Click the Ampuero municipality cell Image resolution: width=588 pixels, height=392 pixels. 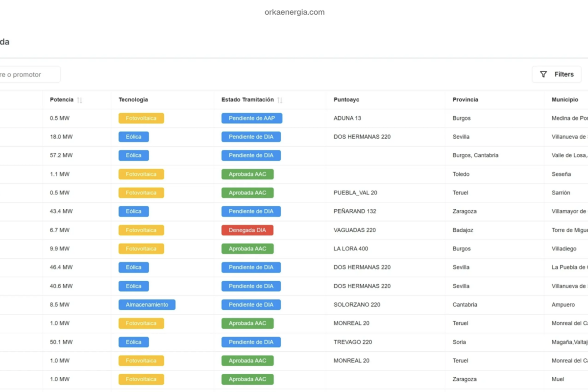tap(563, 304)
